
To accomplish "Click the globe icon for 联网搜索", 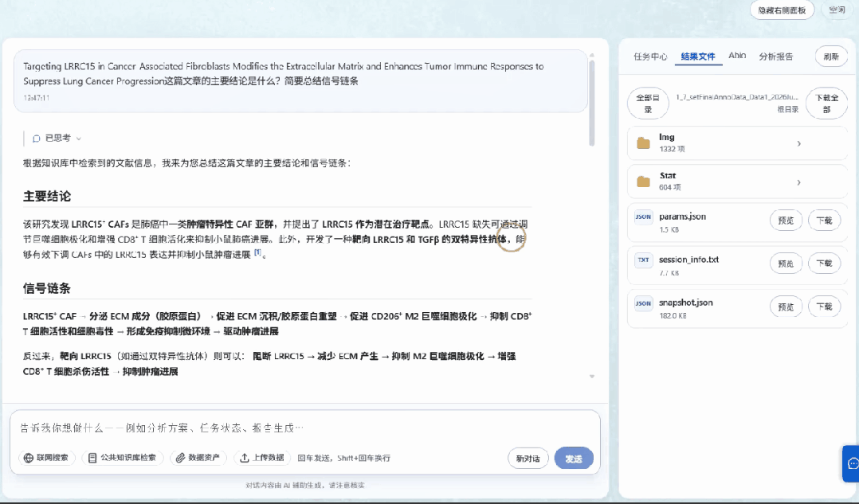I will 29,458.
